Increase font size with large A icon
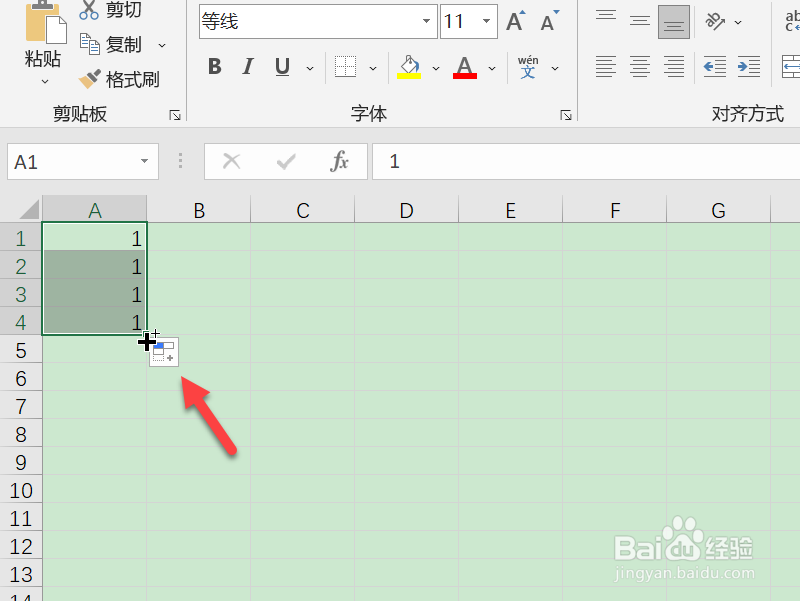 (x=515, y=21)
